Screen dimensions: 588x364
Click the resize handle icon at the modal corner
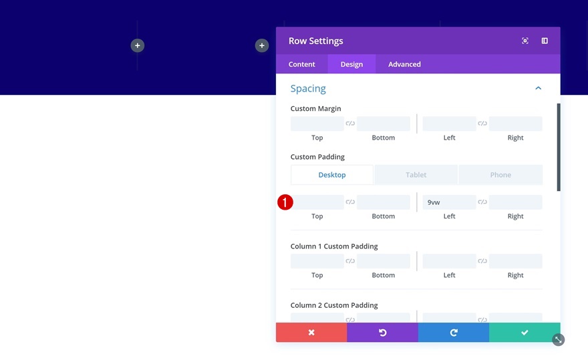pyautogui.click(x=559, y=340)
